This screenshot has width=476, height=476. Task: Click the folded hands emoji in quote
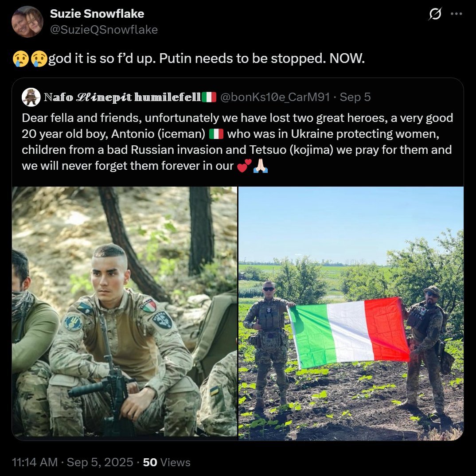pyautogui.click(x=261, y=166)
